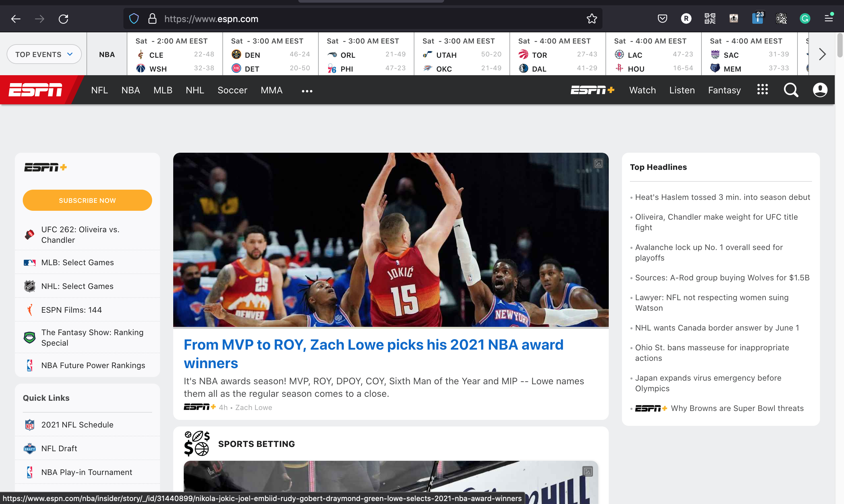Image resolution: width=844 pixels, height=504 pixels.
Task: Click the Cleveland Cavaliers team logo
Action: coord(141,55)
